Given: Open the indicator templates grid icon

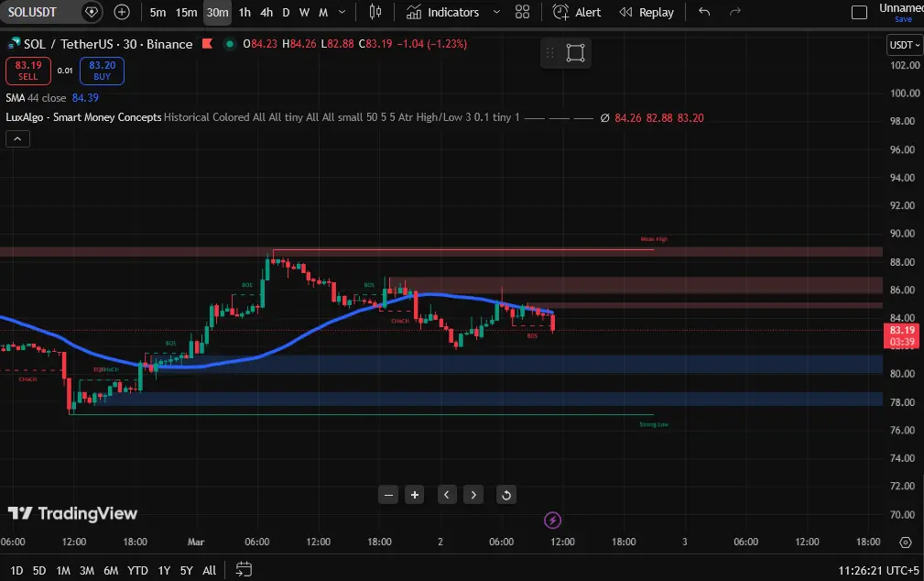Looking at the screenshot, I should (522, 12).
